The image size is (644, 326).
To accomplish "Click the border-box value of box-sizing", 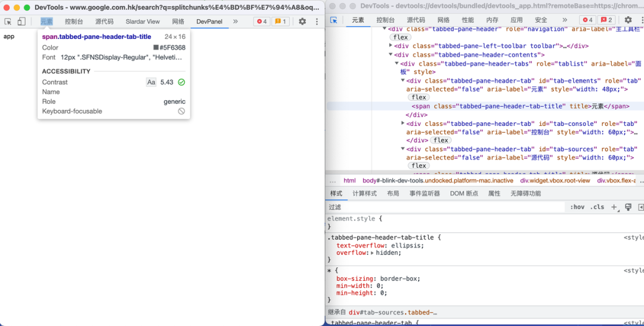I will [400, 279].
